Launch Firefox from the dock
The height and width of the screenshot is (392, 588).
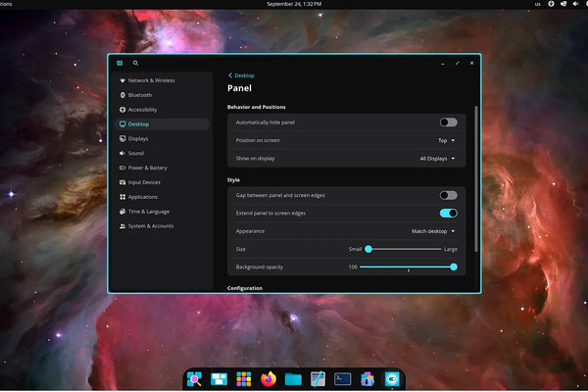[x=269, y=379]
